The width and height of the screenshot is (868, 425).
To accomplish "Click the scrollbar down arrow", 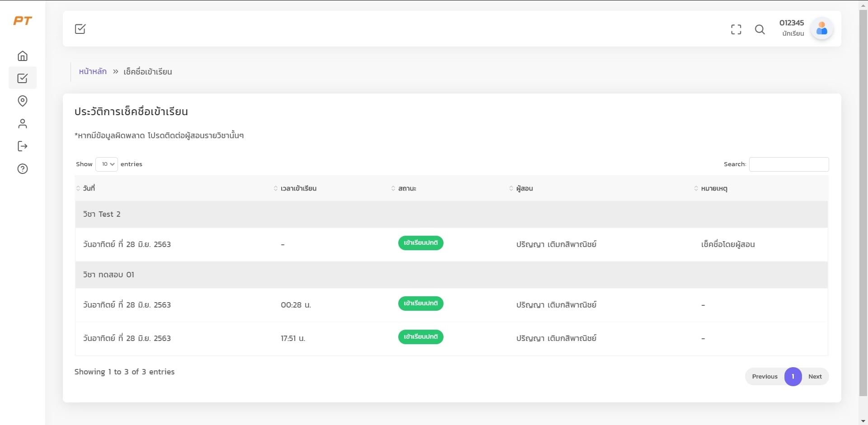I will (863, 421).
